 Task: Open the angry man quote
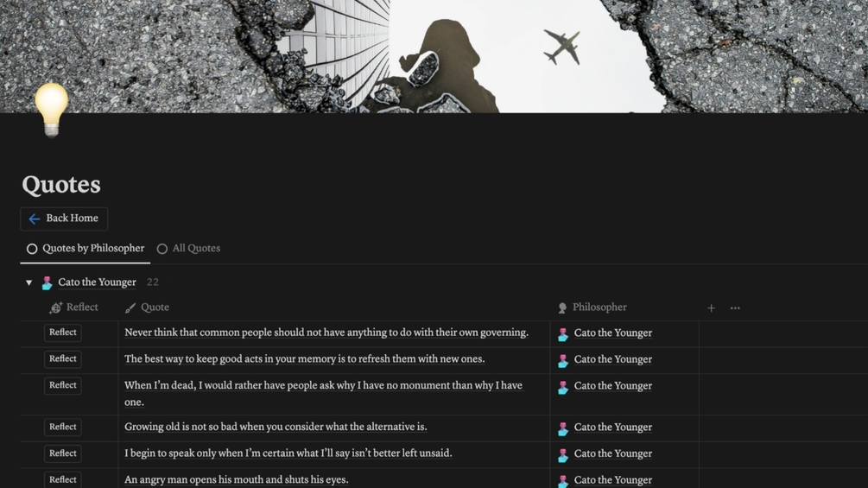coord(237,479)
